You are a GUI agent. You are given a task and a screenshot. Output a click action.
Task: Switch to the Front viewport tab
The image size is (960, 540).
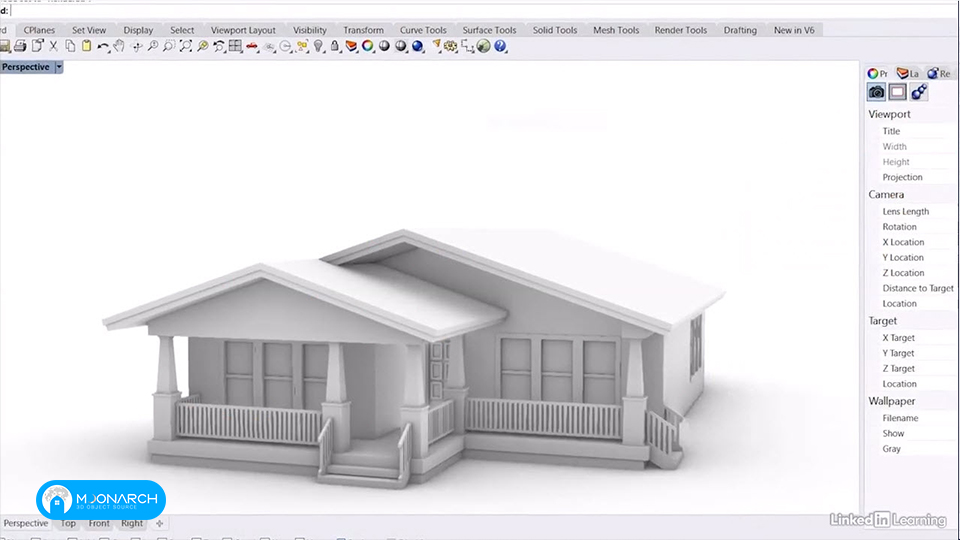click(99, 523)
